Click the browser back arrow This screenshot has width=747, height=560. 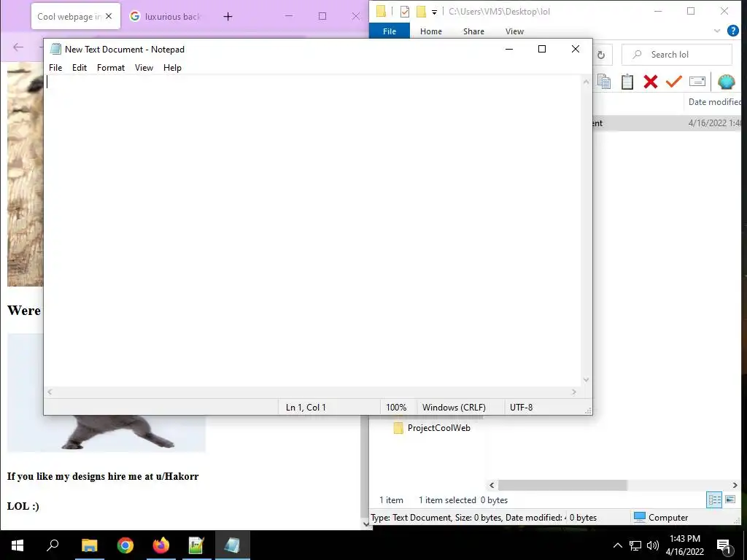18,47
